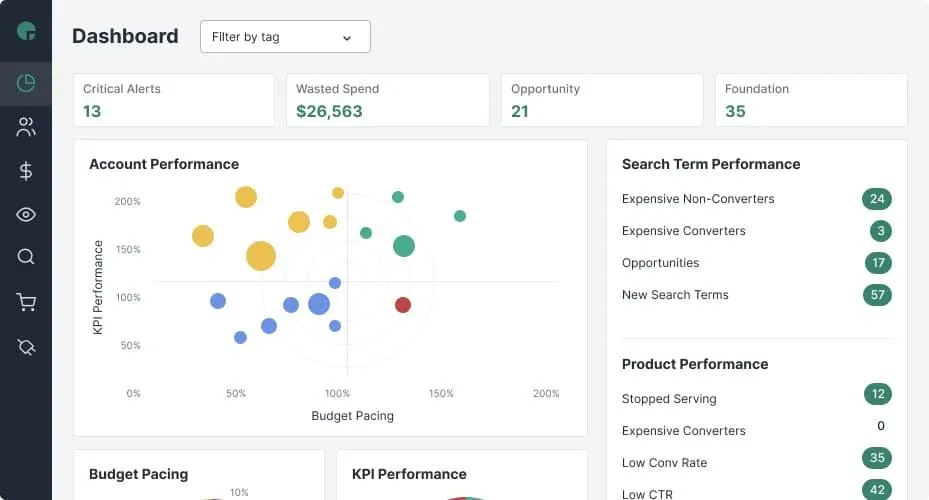Click the New Search Terms 57 badge
This screenshot has width=929, height=500.
(877, 295)
